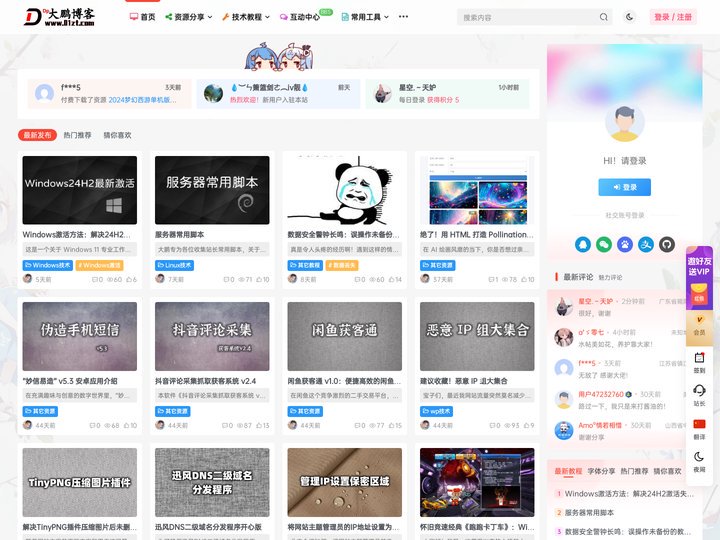Click the 搜索内容 search input field

[528, 17]
